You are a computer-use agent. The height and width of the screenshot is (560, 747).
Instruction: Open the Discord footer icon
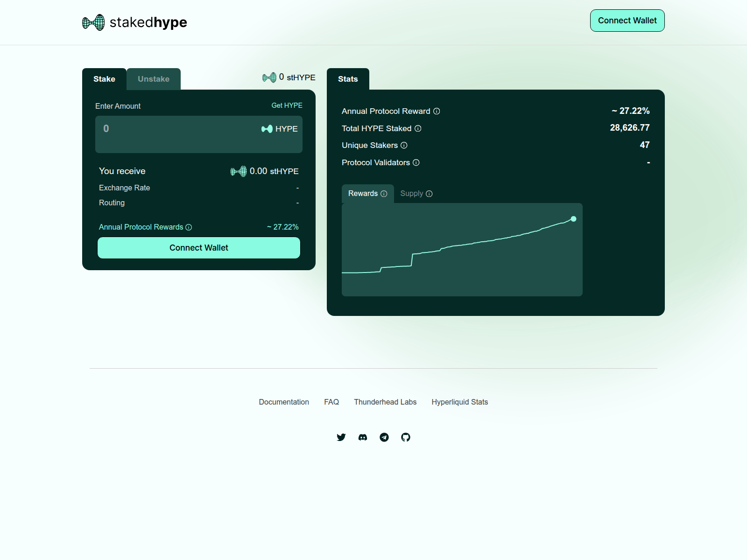point(363,437)
